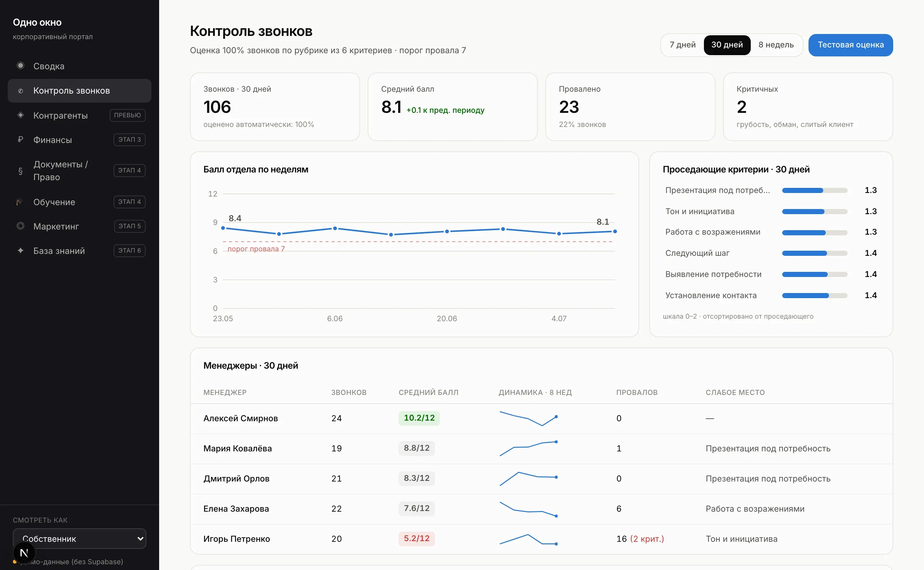Click the Тестовая оценка button

tap(850, 45)
